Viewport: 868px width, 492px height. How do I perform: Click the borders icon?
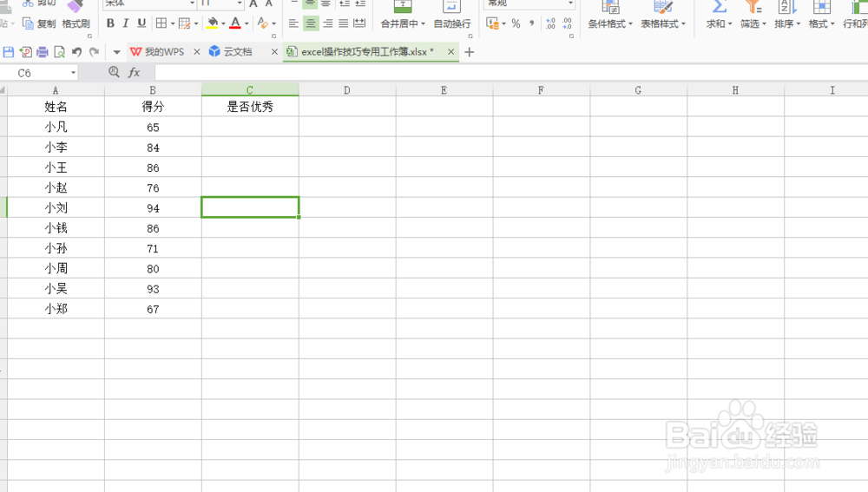tap(161, 23)
